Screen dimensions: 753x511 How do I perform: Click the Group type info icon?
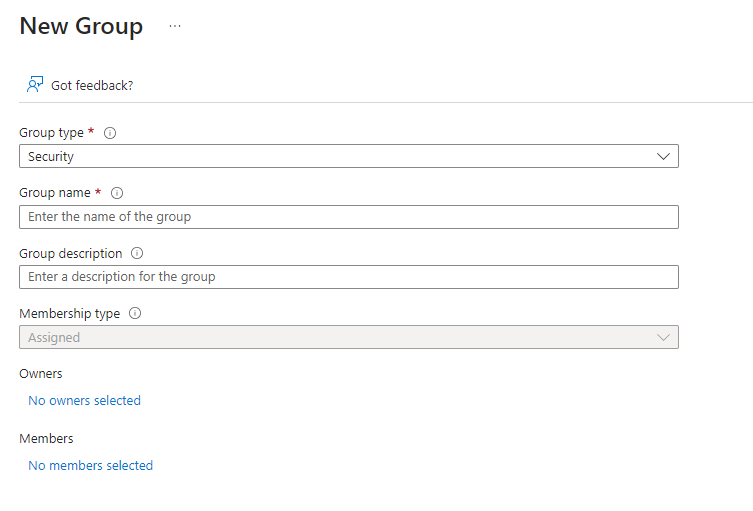point(110,133)
